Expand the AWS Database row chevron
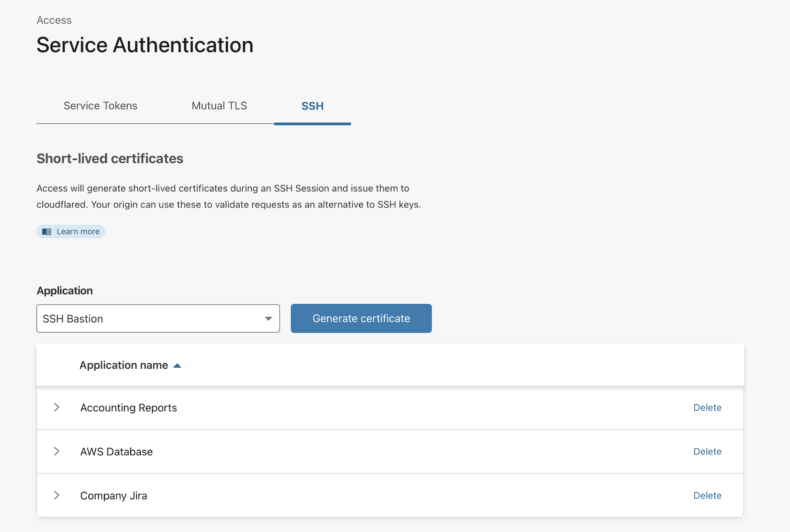Screen dimensions: 790x532 click(x=56, y=451)
